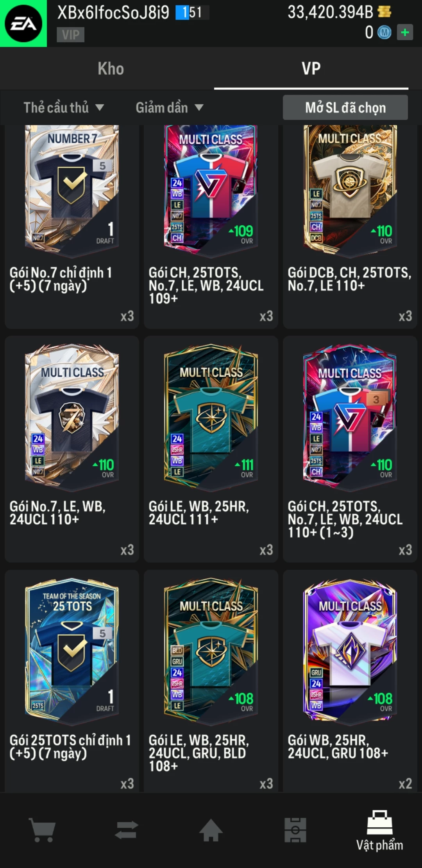
Task: Tap the gold coins balance icon
Action: point(384,12)
